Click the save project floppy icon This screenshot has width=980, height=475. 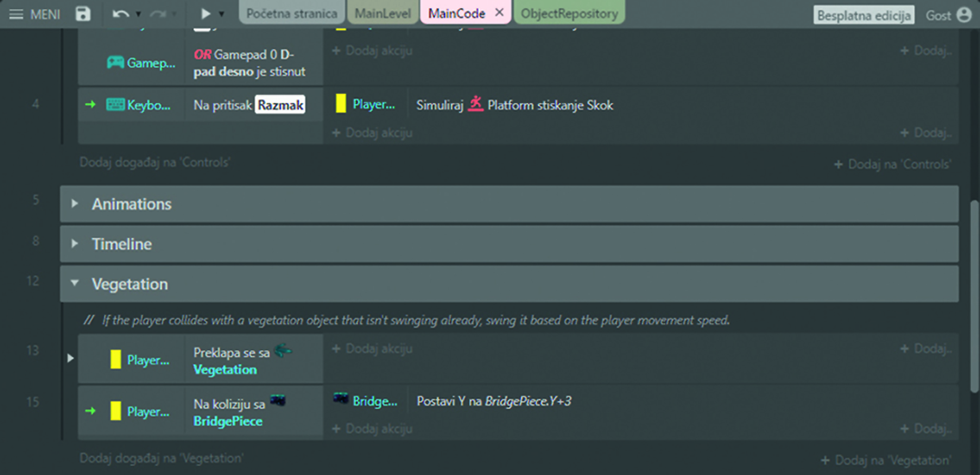tap(83, 14)
